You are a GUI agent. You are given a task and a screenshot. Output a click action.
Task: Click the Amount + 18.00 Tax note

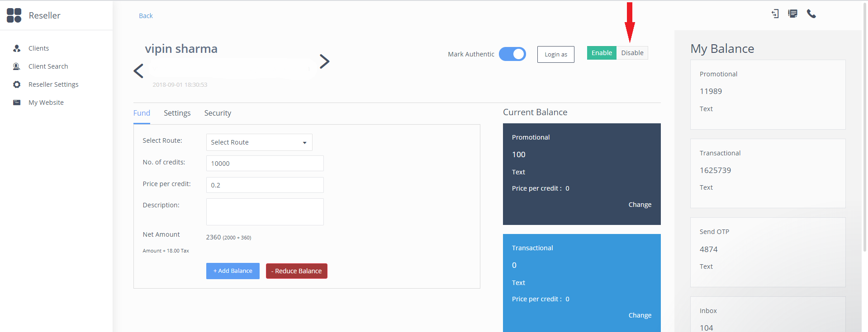click(x=166, y=251)
